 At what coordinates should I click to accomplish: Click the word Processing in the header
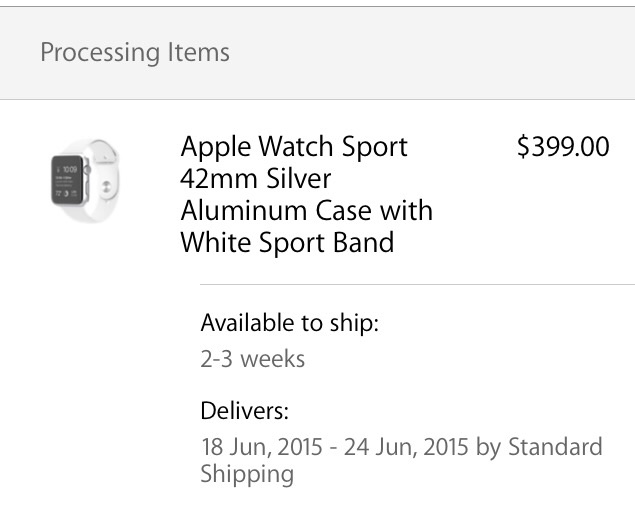[99, 52]
